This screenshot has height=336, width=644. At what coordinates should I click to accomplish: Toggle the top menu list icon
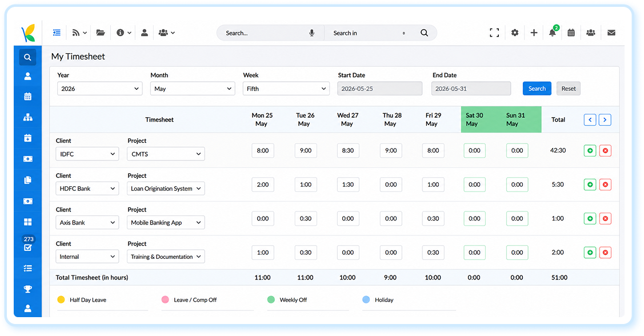point(57,33)
